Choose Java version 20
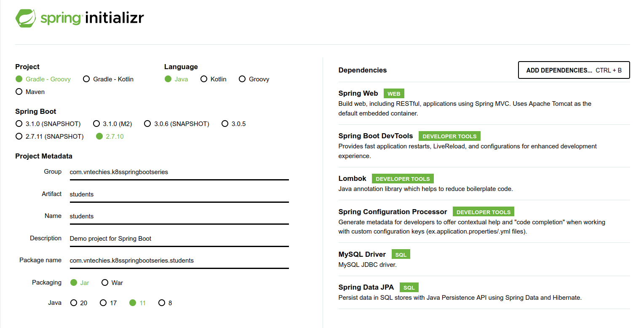Image resolution: width=644 pixels, height=328 pixels. click(74, 303)
